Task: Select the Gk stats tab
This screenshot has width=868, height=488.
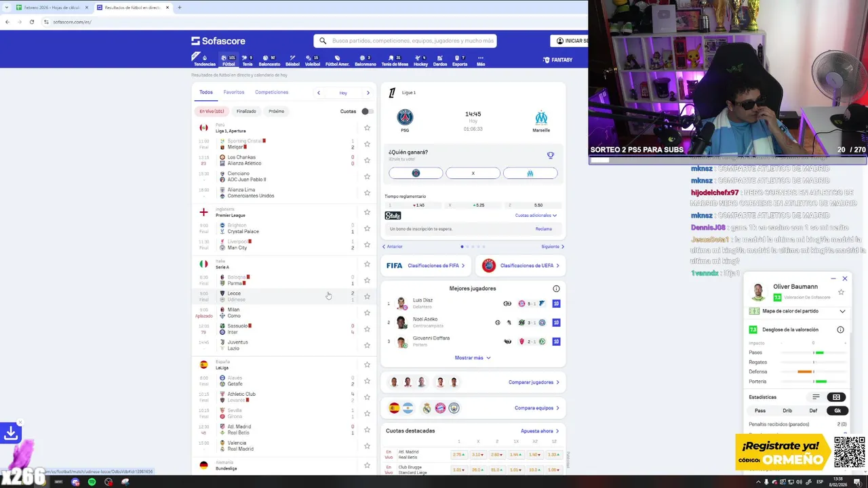Action: point(837,411)
